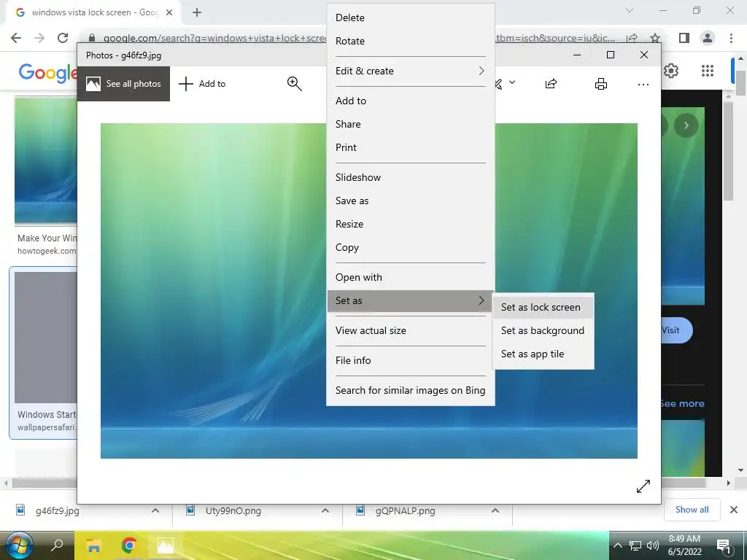This screenshot has height=560, width=747.
Task: Close the downloads bar
Action: coord(734,510)
